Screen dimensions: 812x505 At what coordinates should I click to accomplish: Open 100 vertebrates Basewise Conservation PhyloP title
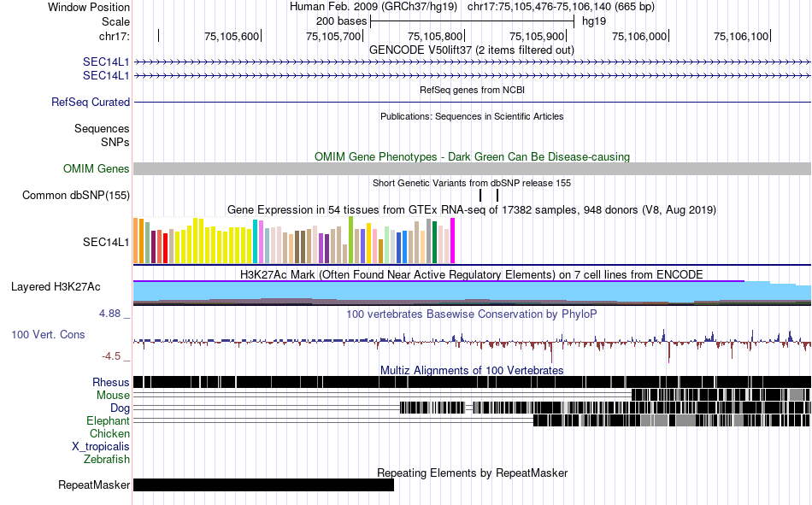pos(471,314)
